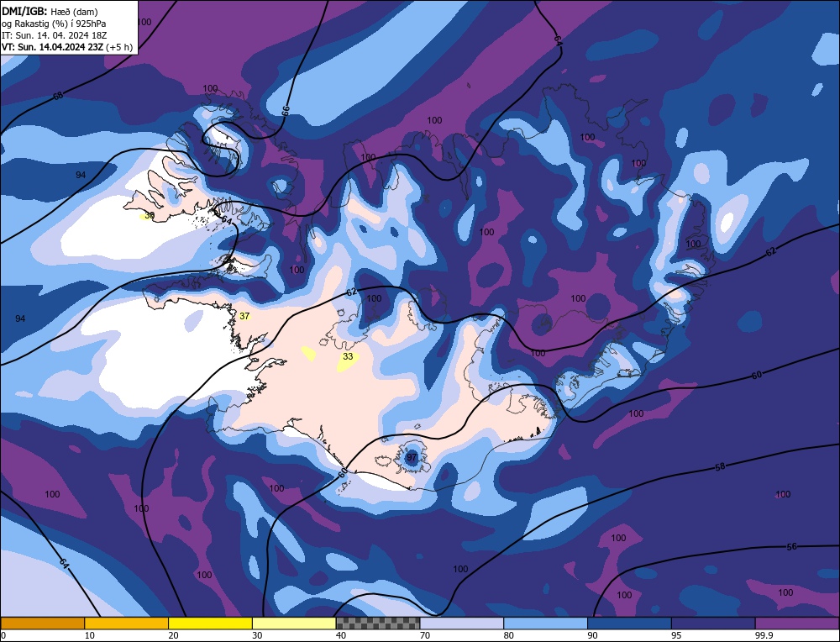Click the lavender 70-80 legend band
Viewport: 840px width, 642px height.
462,623
